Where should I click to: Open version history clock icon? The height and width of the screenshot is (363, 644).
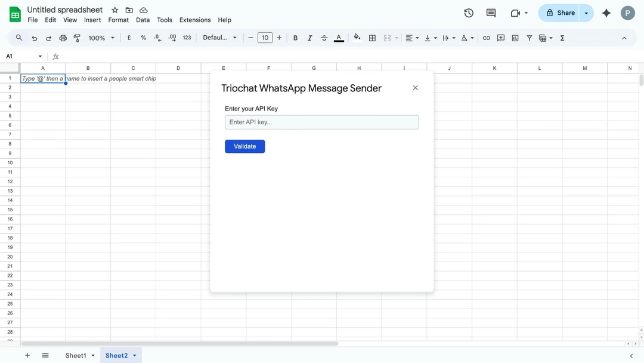pos(469,13)
